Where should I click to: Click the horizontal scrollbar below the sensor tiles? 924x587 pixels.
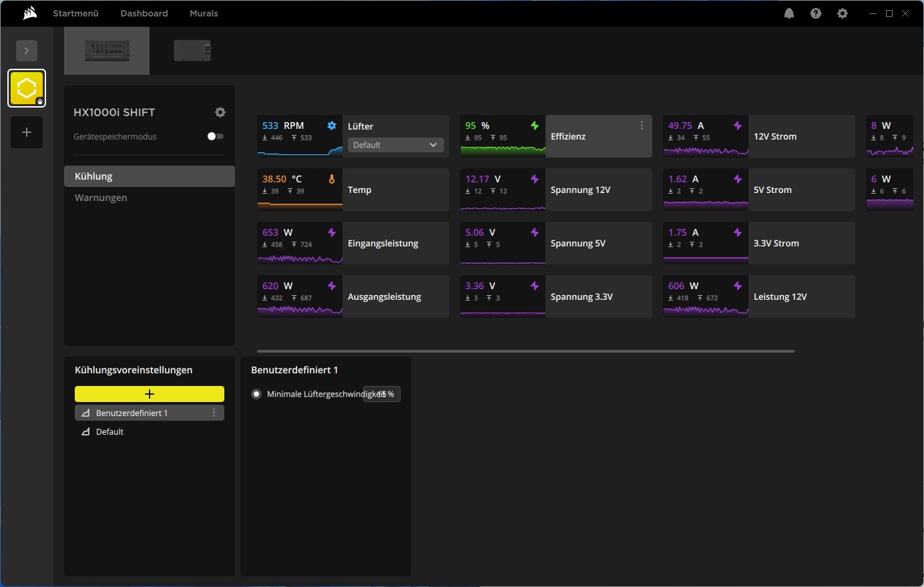point(525,351)
